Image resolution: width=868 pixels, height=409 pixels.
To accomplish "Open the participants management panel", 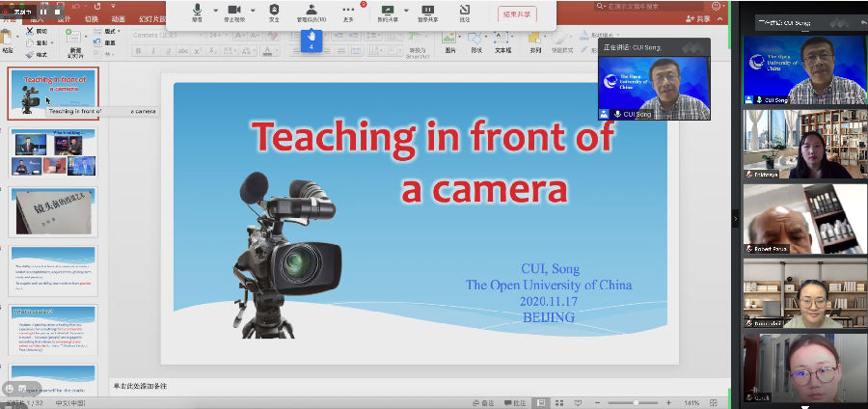I will (x=311, y=11).
